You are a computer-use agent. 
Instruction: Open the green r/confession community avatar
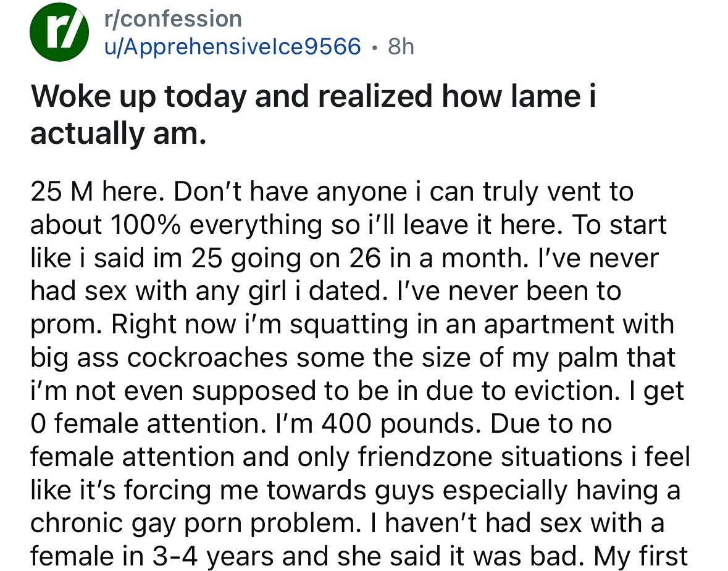59,32
